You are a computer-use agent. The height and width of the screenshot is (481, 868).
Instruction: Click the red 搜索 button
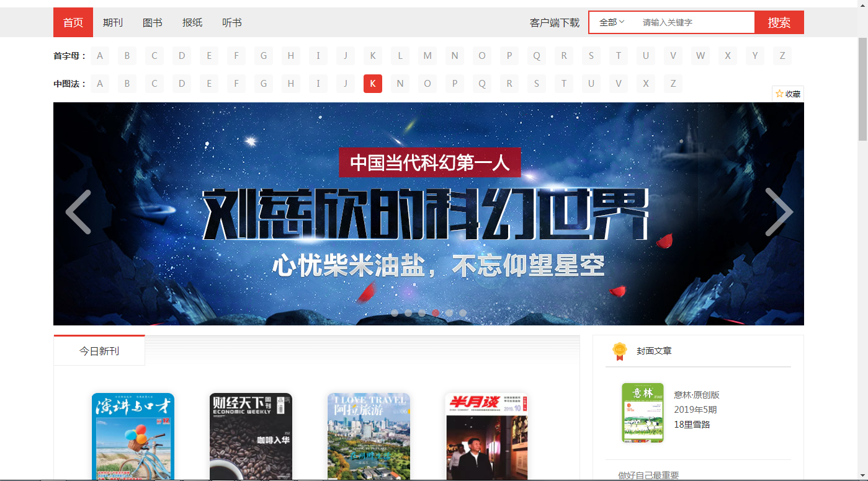pos(779,23)
